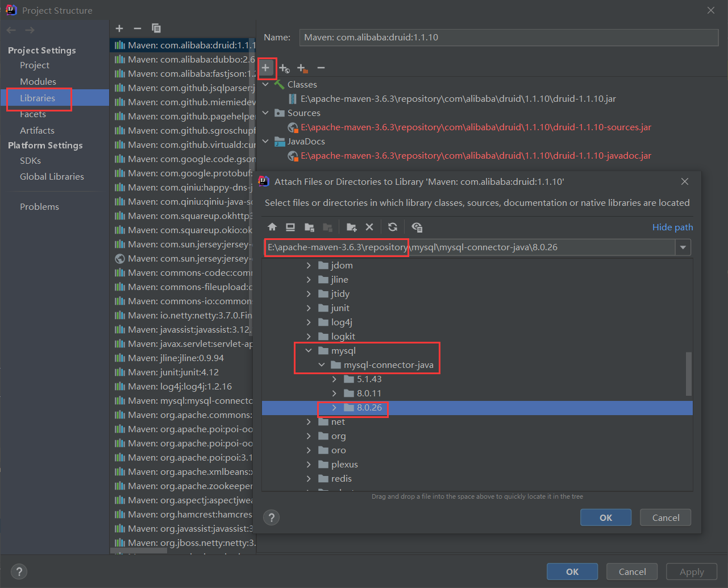The image size is (728, 588).
Task: Select Maven: junit:junit:4.12 library
Action: click(x=182, y=372)
